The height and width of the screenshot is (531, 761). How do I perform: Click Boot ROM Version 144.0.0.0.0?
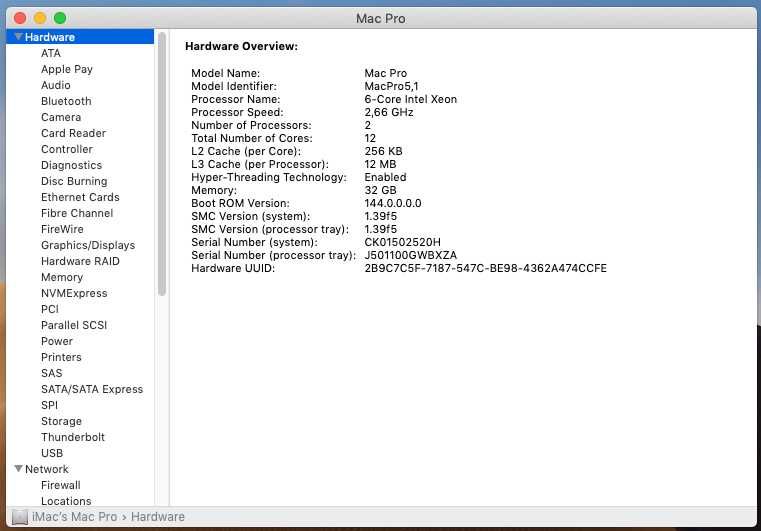393,203
